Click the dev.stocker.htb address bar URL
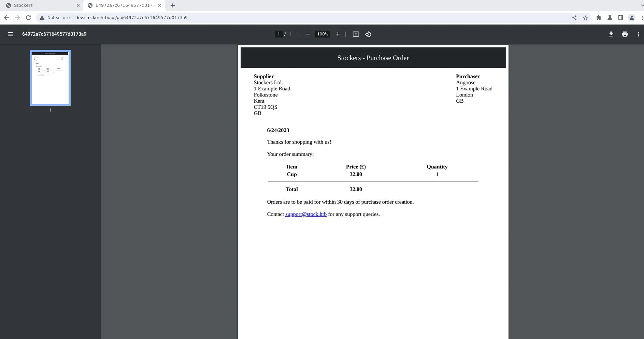Viewport: 644px width, 339px height. (x=131, y=18)
